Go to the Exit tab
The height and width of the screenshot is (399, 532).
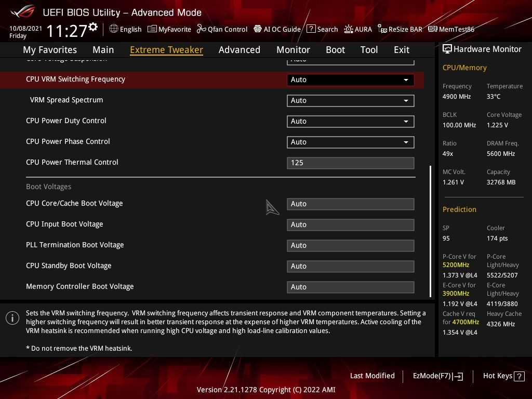click(x=402, y=50)
